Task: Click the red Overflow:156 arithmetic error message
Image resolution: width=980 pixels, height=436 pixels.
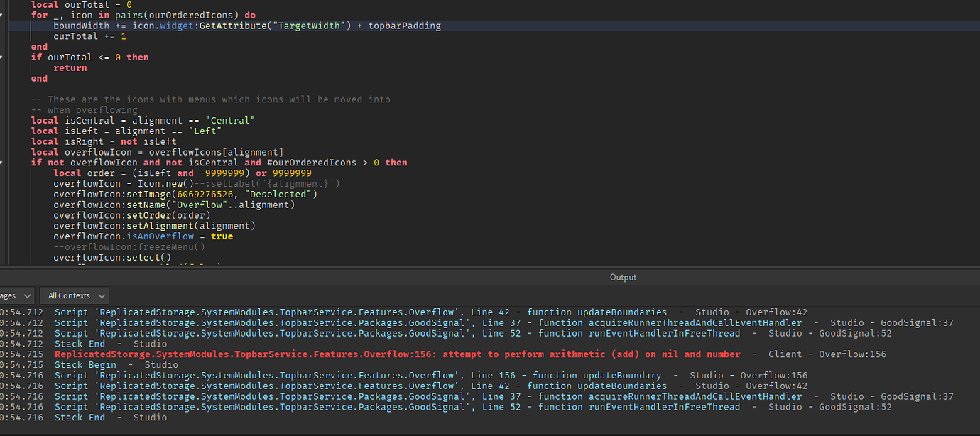Action: coord(397,354)
